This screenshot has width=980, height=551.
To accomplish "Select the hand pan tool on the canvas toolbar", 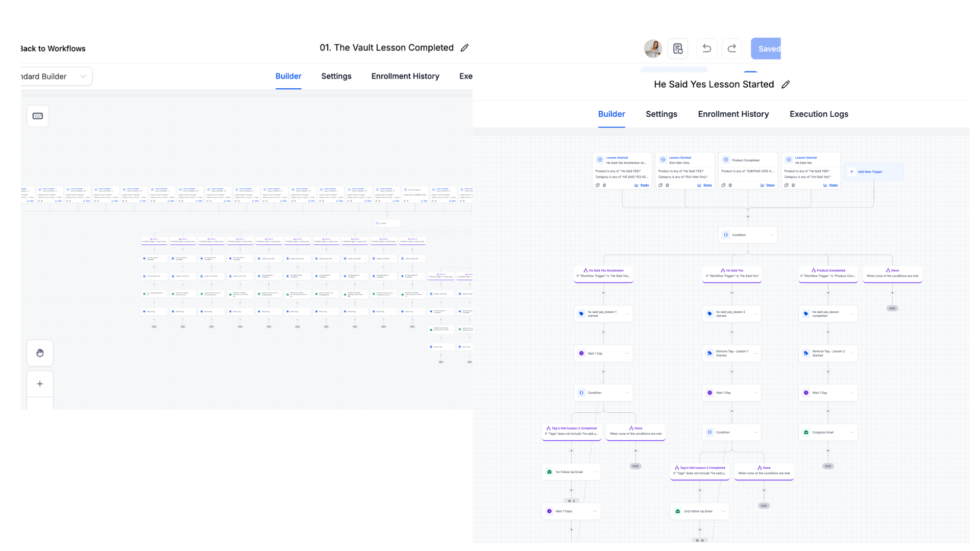I will pos(40,353).
